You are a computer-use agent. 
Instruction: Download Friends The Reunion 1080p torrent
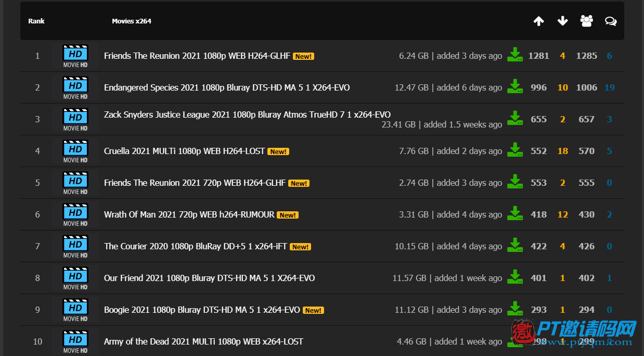515,55
